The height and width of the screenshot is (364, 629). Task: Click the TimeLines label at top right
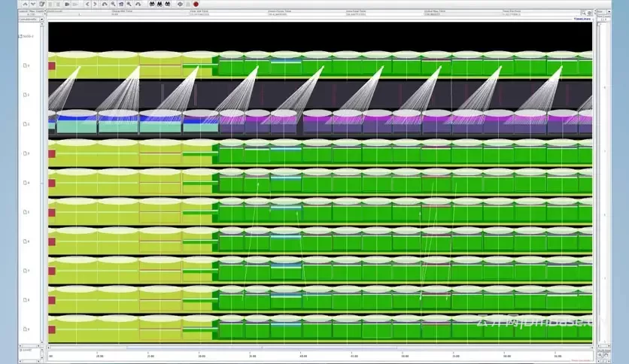582,19
